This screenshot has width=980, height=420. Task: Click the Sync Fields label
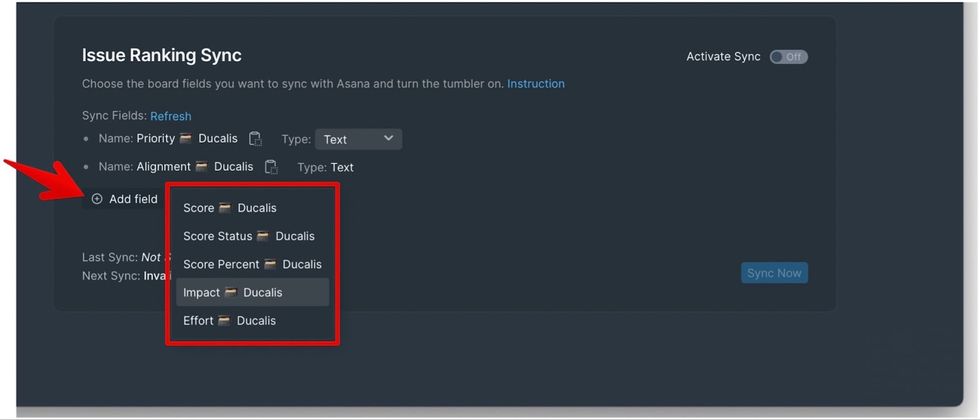(115, 116)
